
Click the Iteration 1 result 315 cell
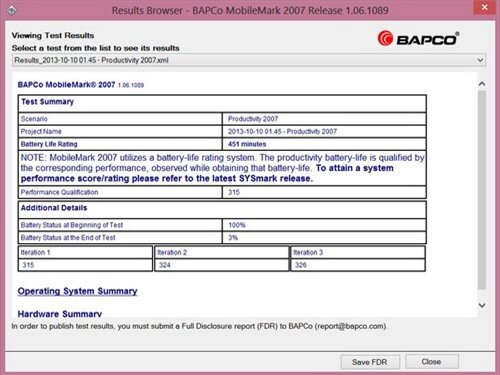tap(85, 265)
